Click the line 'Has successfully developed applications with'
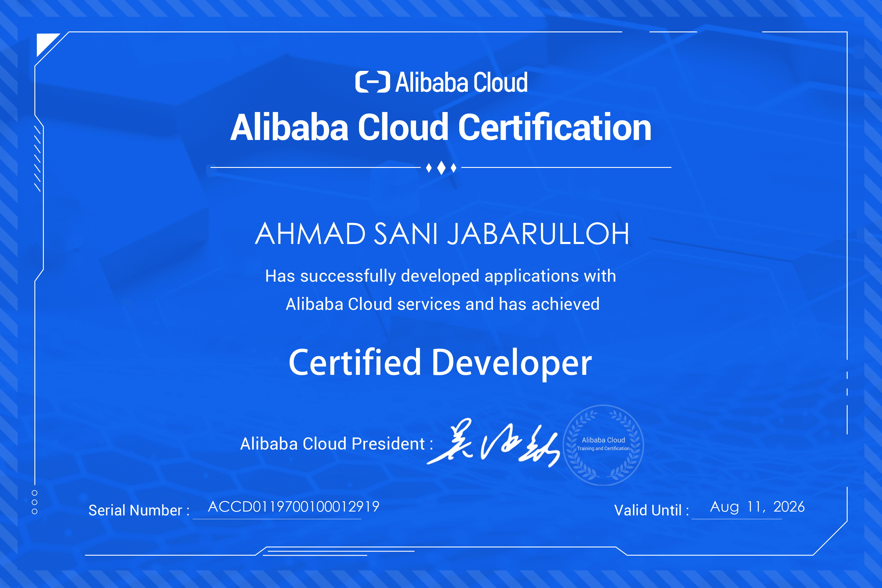Screen dimensions: 882x588 441,276
